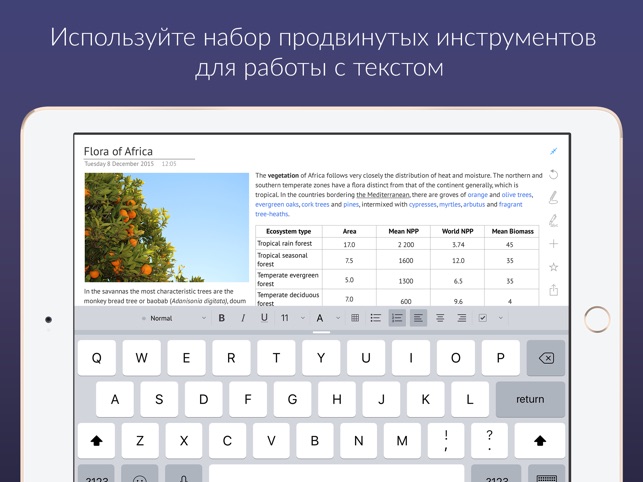The width and height of the screenshot is (643, 482).
Task: Toggle the numbered list format
Action: (397, 318)
